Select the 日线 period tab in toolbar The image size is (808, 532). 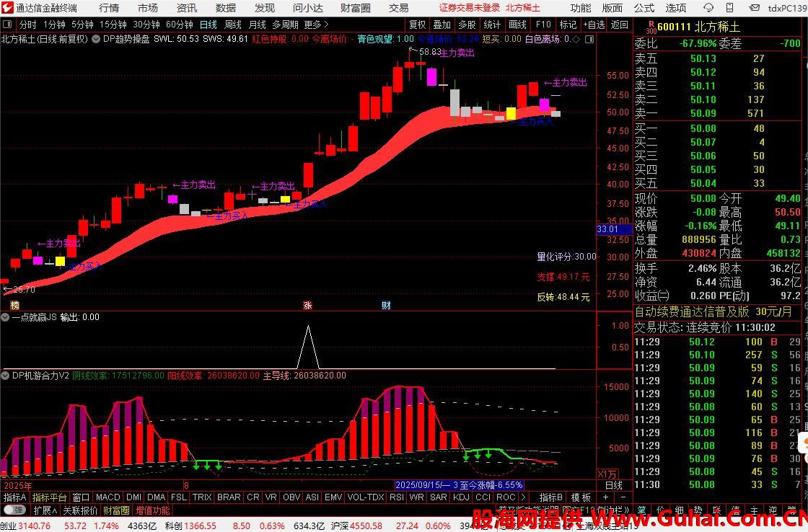pos(208,25)
